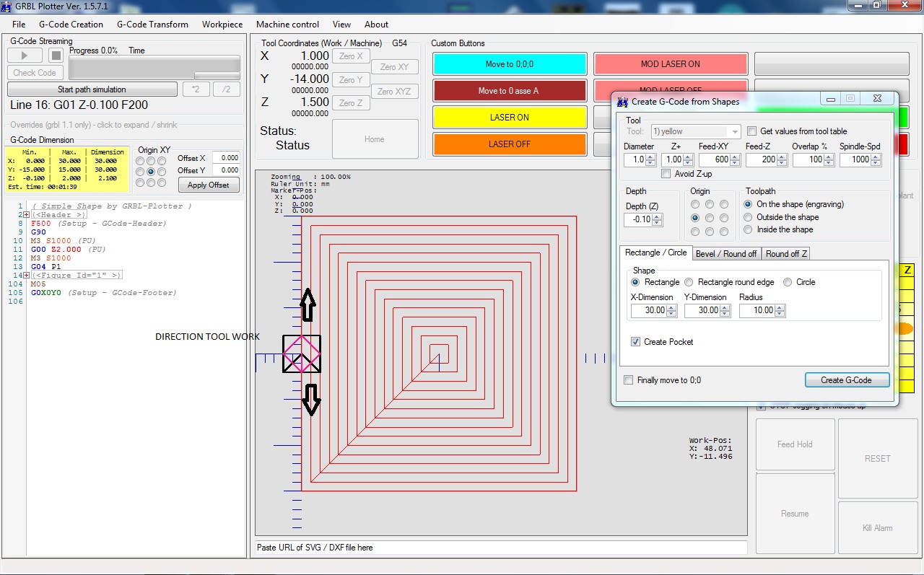Click the cyan "Move to 0;0;0" button
Screen dimensions: 924x575
[509, 64]
